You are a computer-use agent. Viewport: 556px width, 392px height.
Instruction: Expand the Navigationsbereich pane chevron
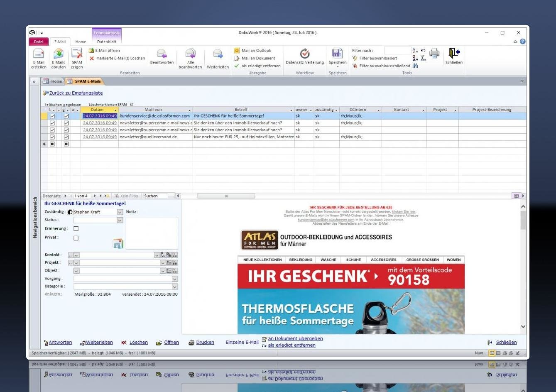click(x=34, y=82)
